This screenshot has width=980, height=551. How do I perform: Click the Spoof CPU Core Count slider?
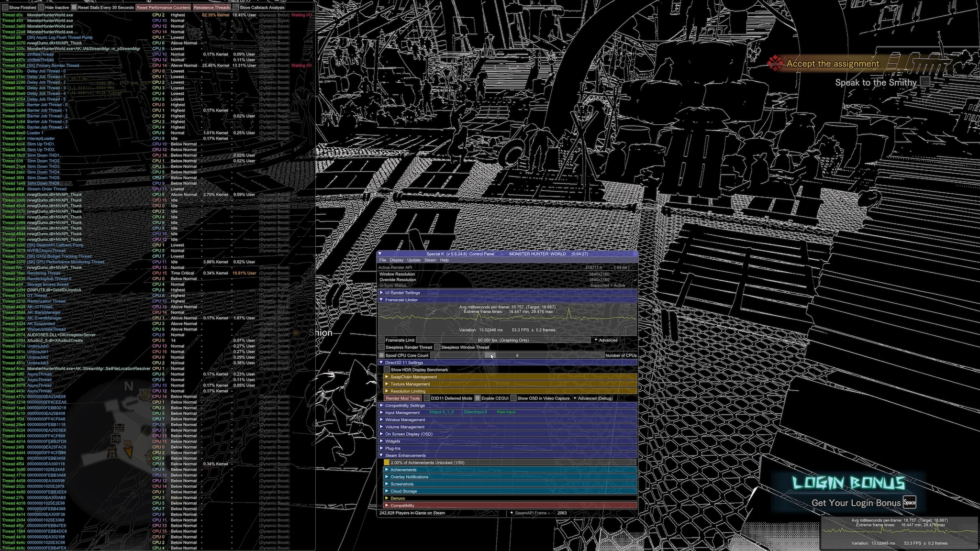pyautogui.click(x=517, y=355)
